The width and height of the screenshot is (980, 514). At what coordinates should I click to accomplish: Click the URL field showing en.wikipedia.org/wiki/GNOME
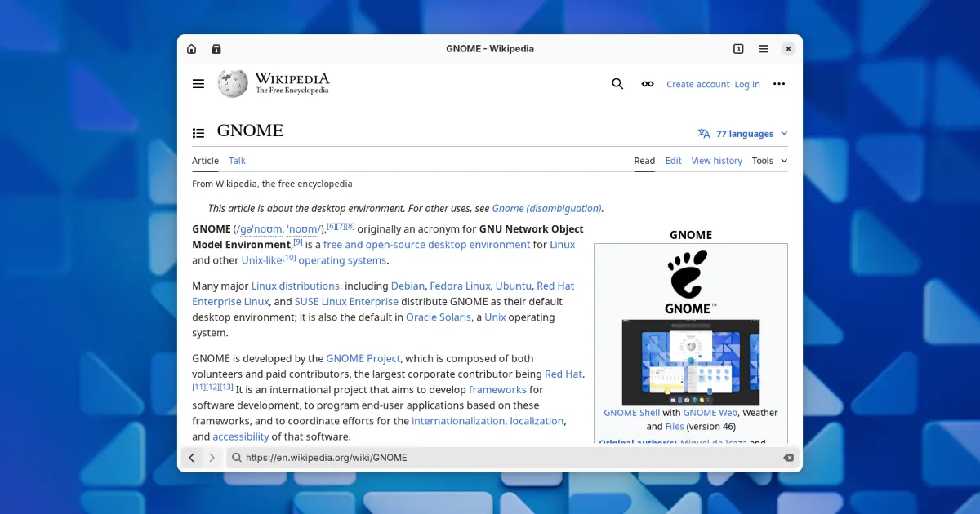click(512, 458)
